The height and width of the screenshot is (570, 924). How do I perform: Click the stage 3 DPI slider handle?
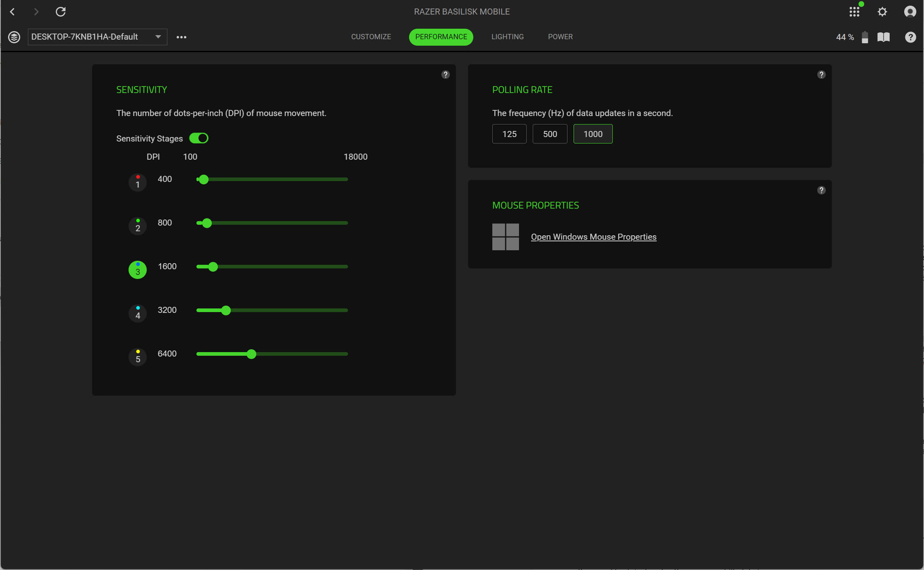[x=213, y=266]
